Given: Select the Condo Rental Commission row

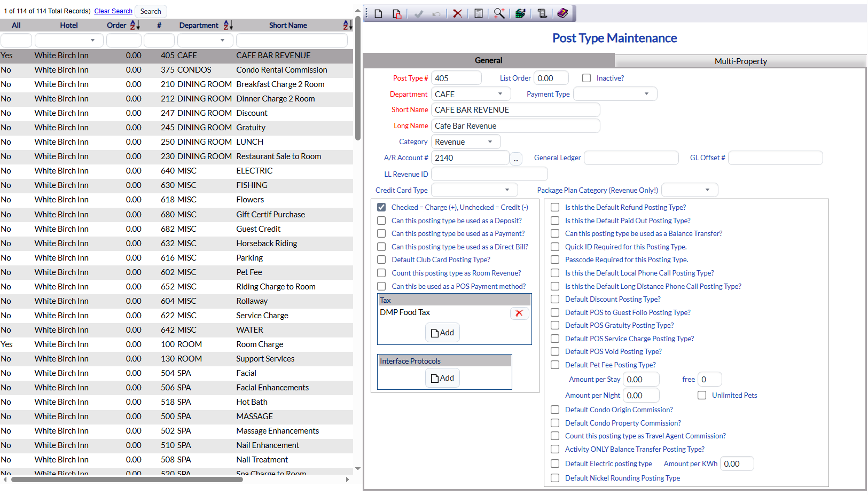Looking at the screenshot, I should 176,70.
